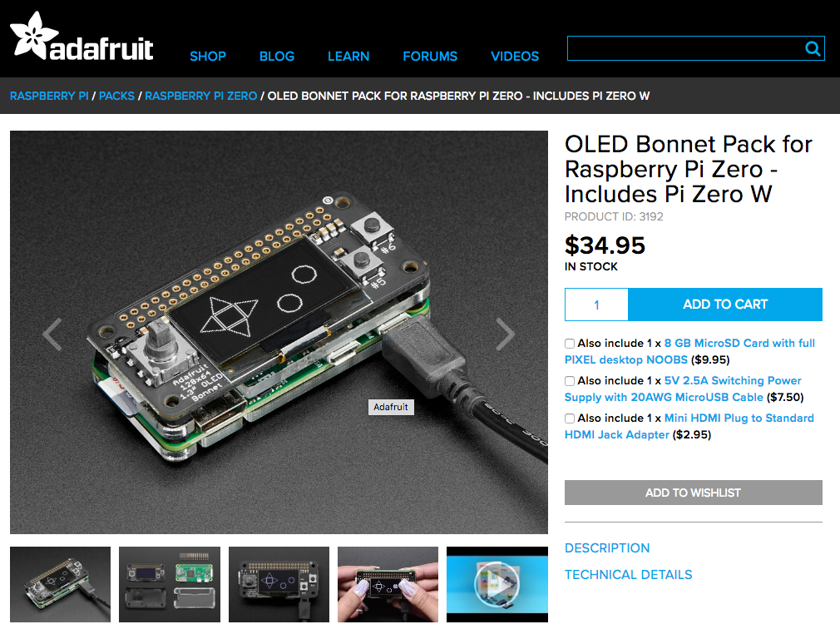
Task: Expand the Description section
Action: coord(607,547)
